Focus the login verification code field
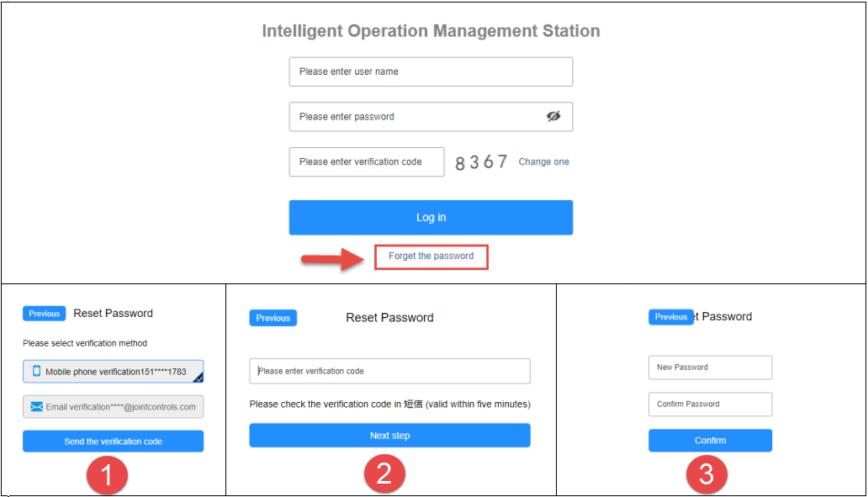The width and height of the screenshot is (868, 497). pyautogui.click(x=366, y=162)
